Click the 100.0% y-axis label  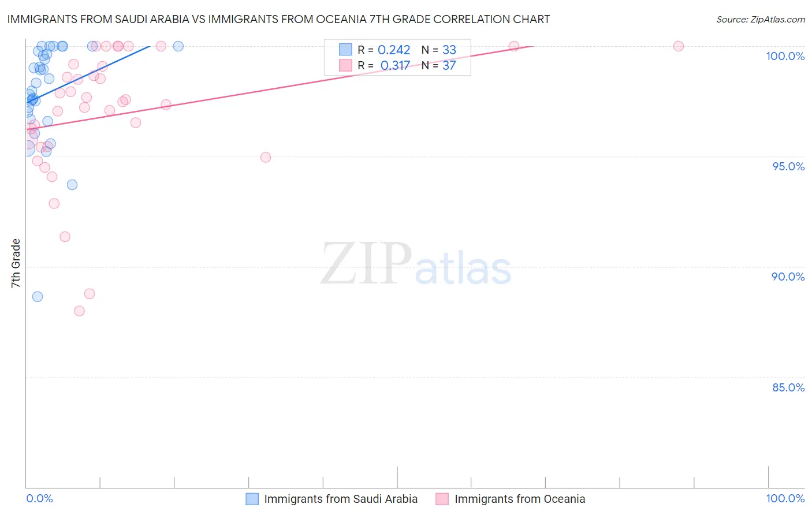[785, 56]
